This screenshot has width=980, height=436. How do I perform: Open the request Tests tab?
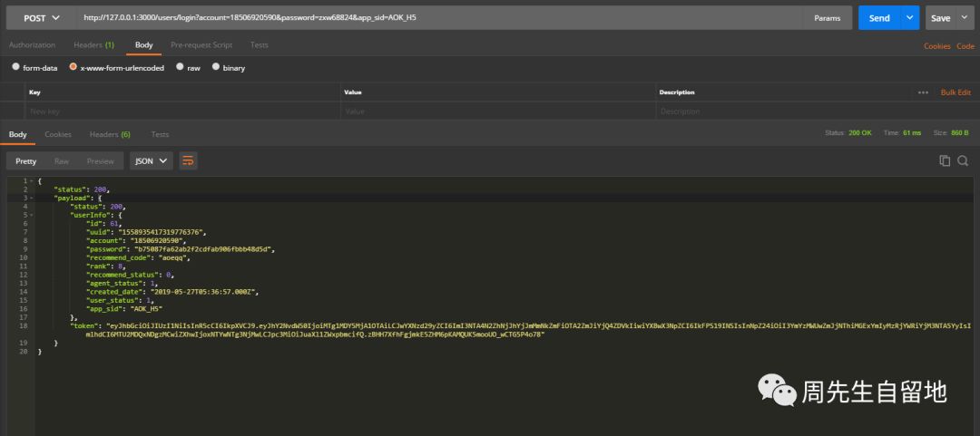tap(260, 45)
